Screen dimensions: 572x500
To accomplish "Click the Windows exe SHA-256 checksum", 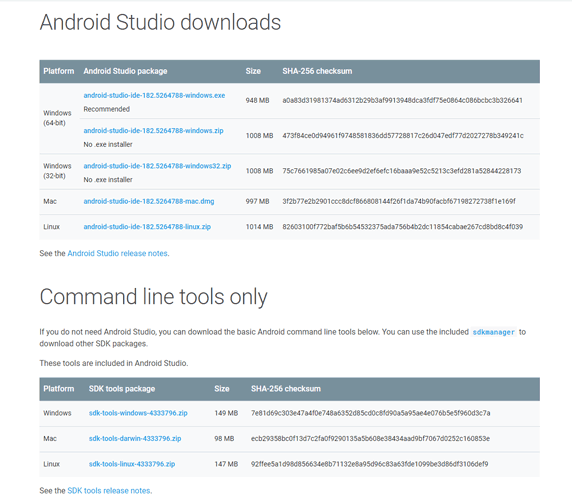I will click(x=402, y=100).
